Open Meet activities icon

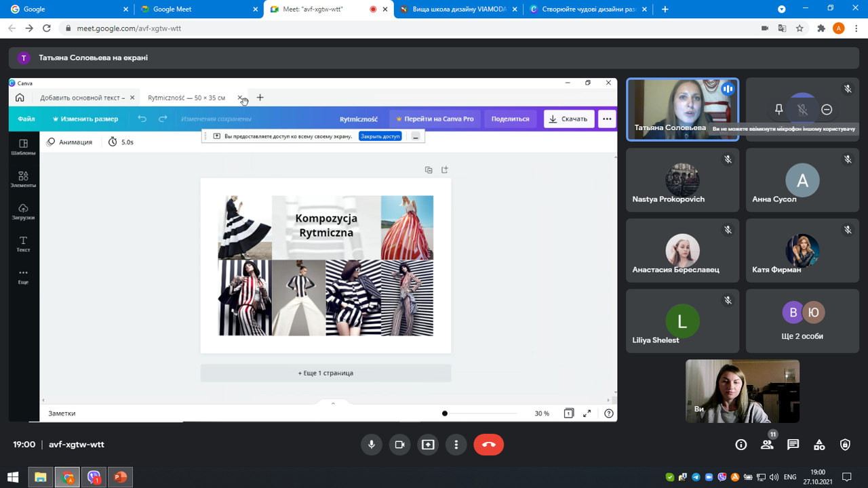coord(819,445)
